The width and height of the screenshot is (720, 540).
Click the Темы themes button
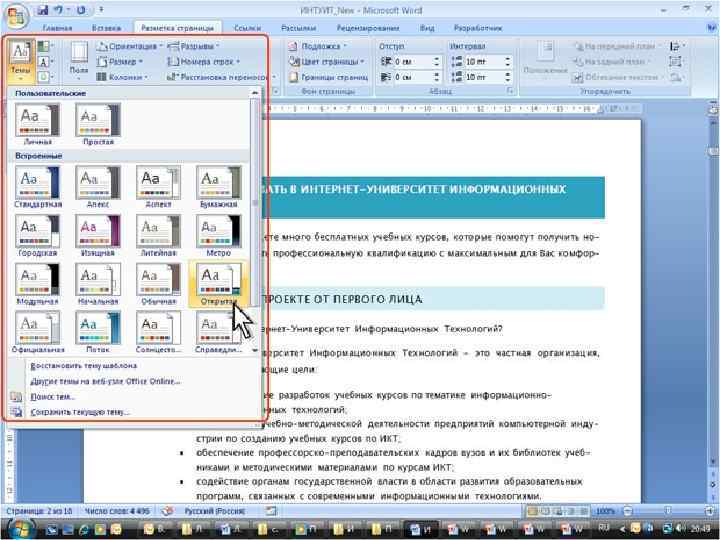coord(21,60)
